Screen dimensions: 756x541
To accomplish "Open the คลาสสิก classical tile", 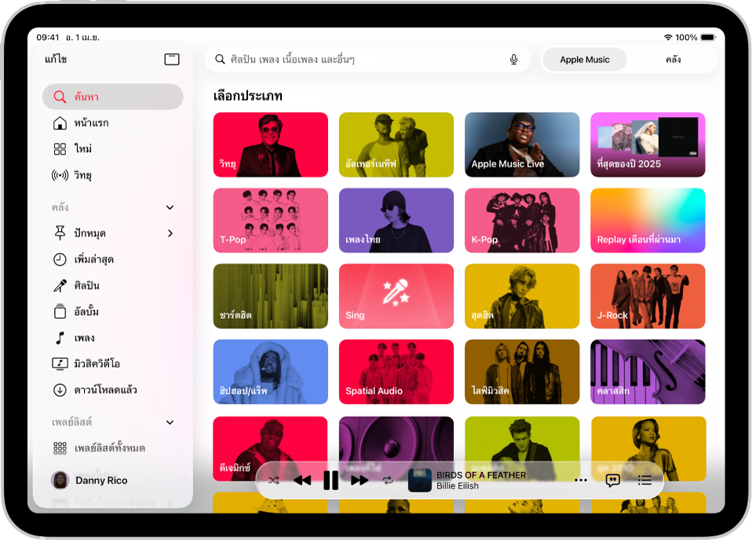I will click(648, 371).
